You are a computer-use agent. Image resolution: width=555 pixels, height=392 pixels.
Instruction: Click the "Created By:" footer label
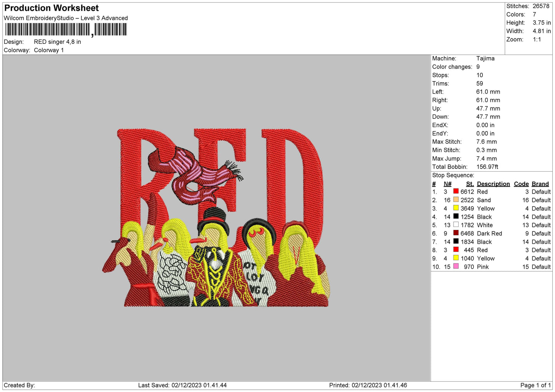coord(19,385)
